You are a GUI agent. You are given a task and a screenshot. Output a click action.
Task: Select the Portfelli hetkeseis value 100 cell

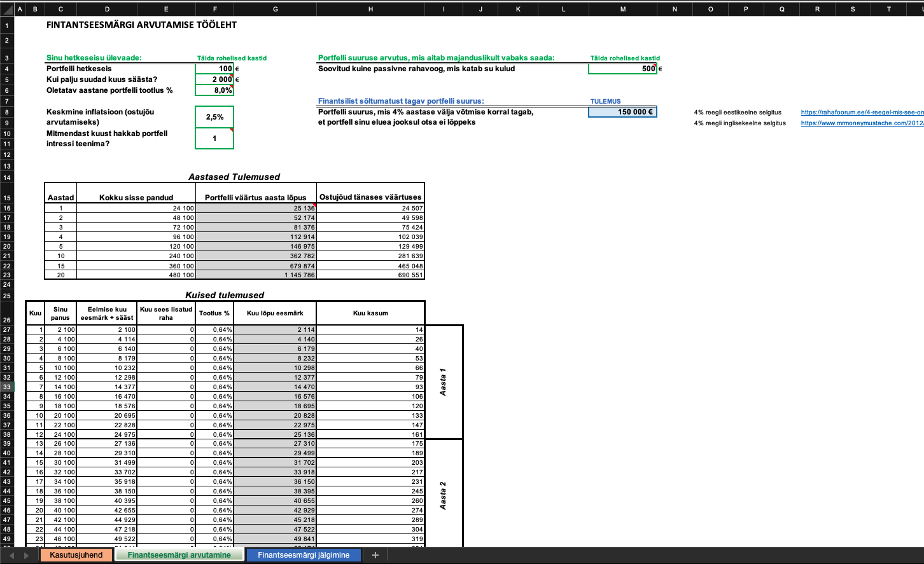tap(214, 69)
